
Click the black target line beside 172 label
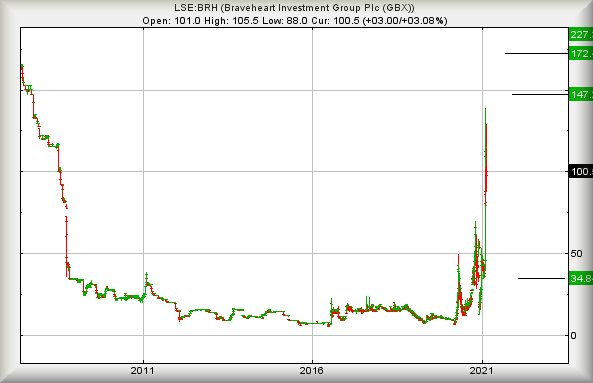(x=537, y=53)
